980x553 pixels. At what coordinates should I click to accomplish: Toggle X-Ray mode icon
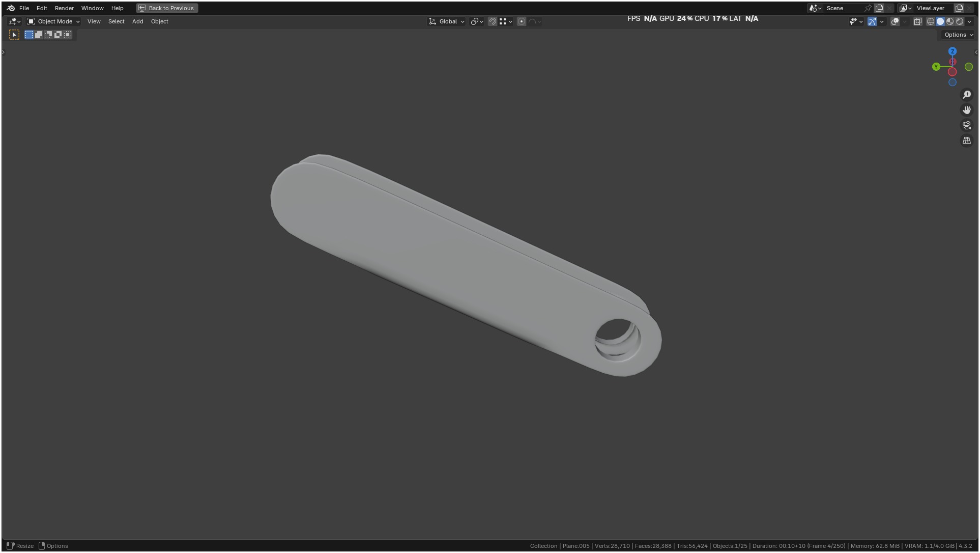[918, 21]
